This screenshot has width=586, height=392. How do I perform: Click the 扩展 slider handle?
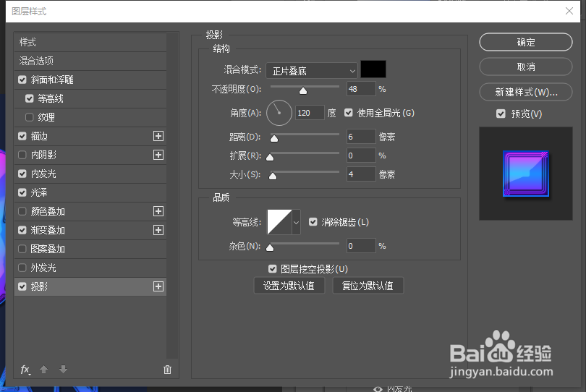coord(270,158)
